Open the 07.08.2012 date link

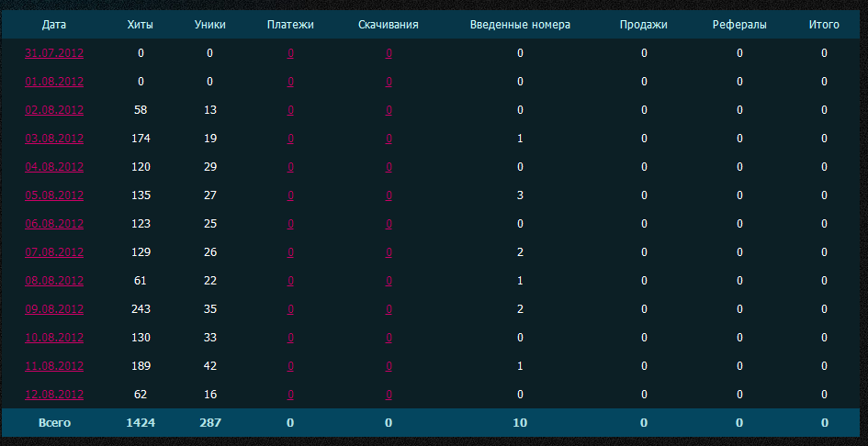click(54, 252)
